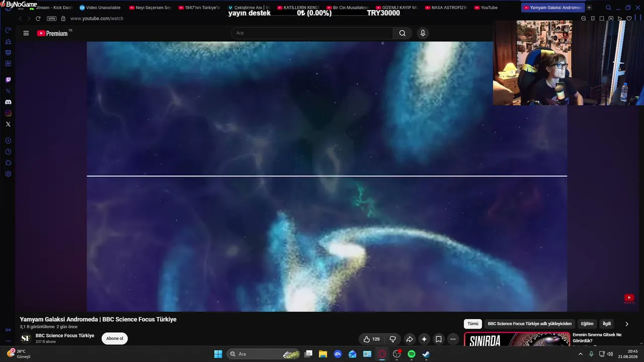
Task: Subscribe with the Abone ol button
Action: (115, 338)
